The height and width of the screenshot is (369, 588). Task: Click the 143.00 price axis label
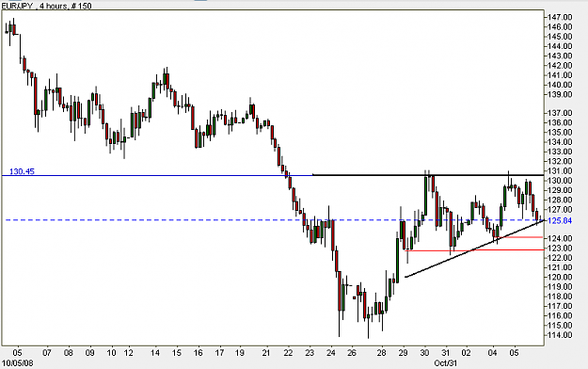(561, 56)
